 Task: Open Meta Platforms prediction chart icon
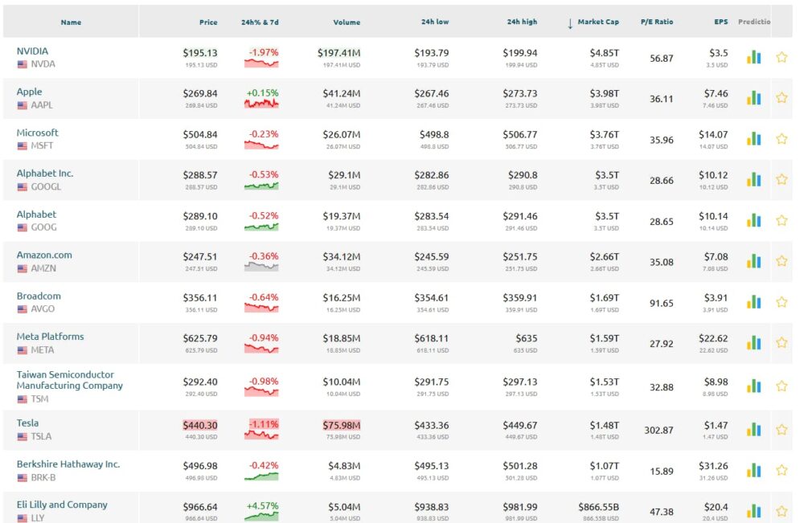(x=753, y=343)
